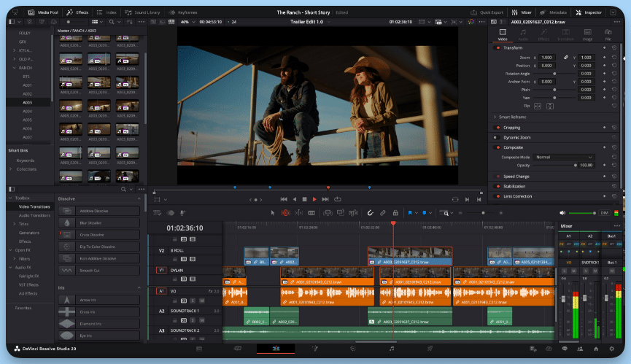631x364 pixels.
Task: Open project settings gear icon
Action: [x=612, y=349]
